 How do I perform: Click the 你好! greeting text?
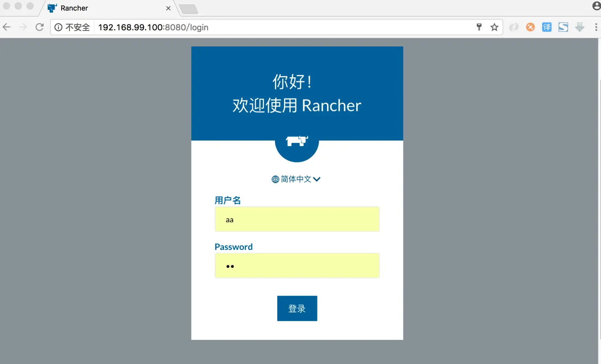click(x=292, y=82)
